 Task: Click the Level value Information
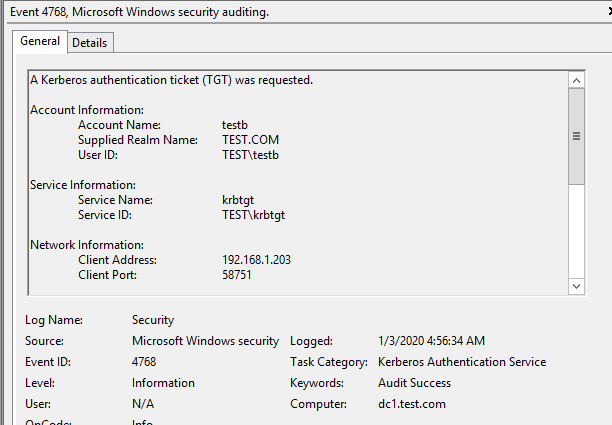[163, 383]
